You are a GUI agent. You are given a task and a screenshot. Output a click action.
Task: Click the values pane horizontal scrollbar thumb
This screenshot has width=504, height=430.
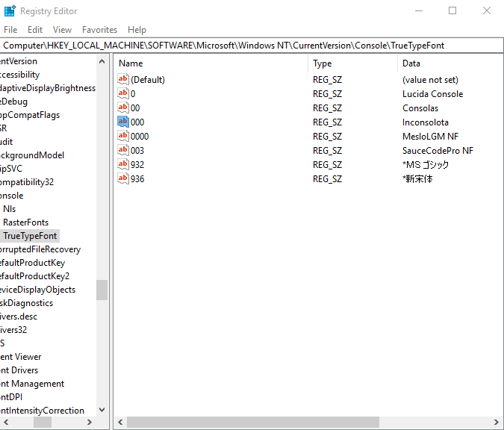pos(253,422)
